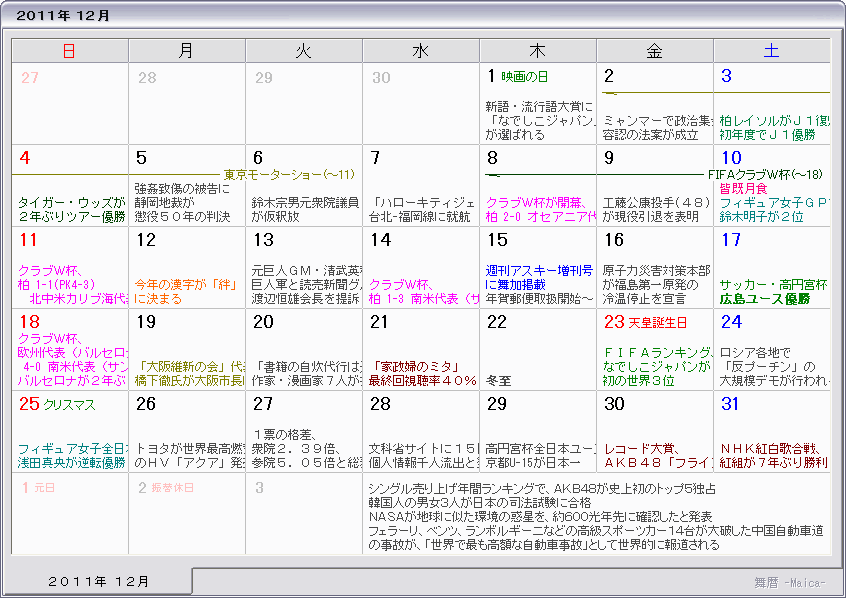Click NASAが地球に似た環境 note line
The image size is (846, 598).
540,517
